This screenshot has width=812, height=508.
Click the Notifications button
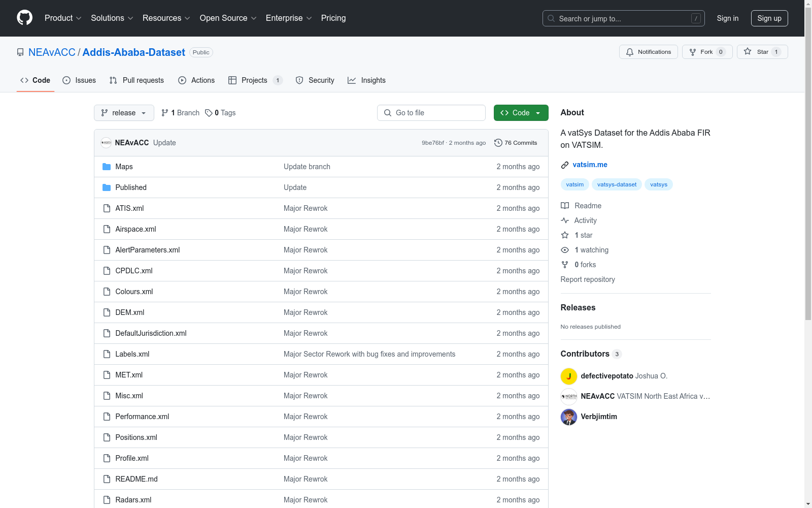(x=648, y=52)
